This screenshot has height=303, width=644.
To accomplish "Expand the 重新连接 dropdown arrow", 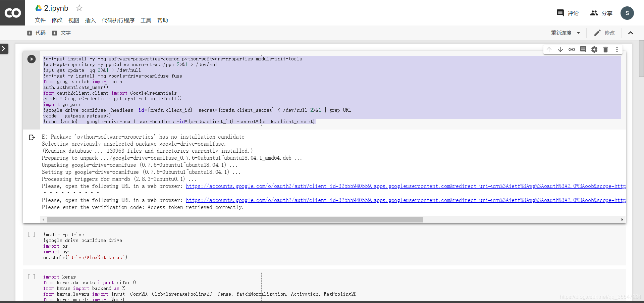I will point(579,33).
